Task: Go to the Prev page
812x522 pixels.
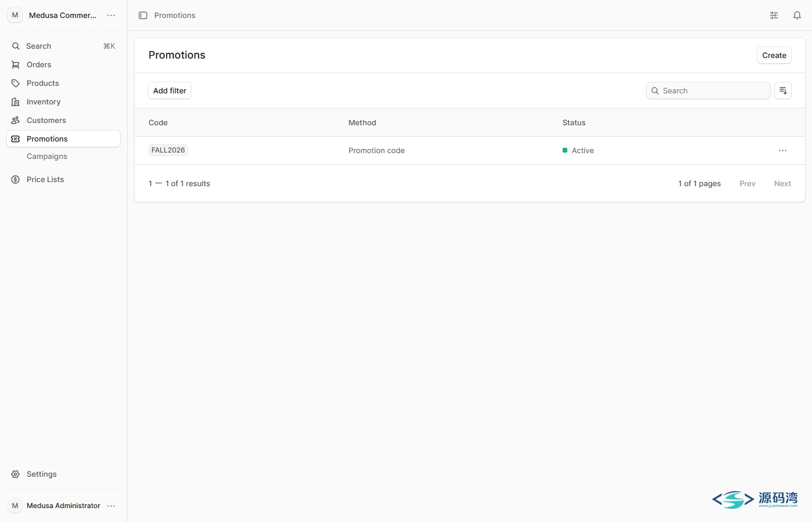Action: coord(748,184)
